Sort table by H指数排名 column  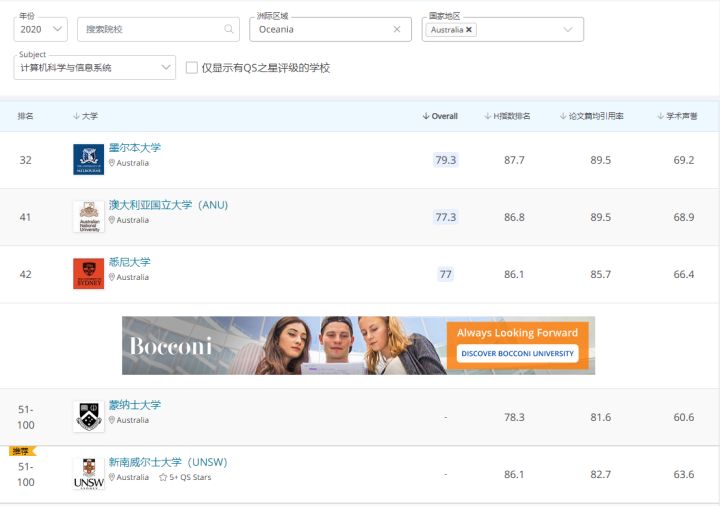(x=507, y=116)
